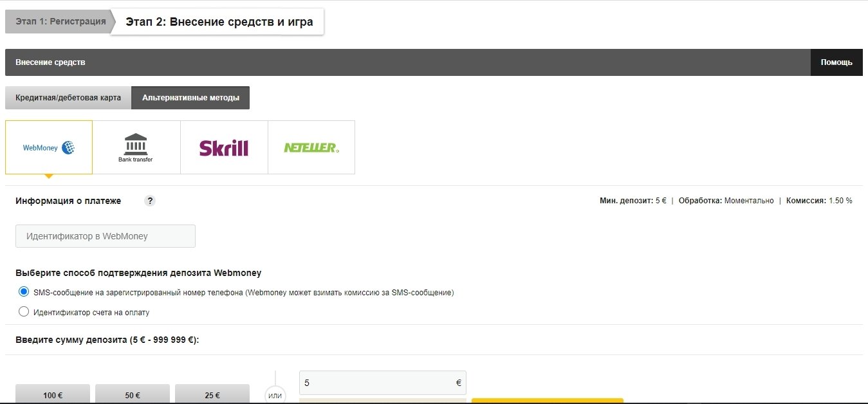Select the WebMoney payment method
Viewport: 868px width, 404px height.
pos(49,147)
